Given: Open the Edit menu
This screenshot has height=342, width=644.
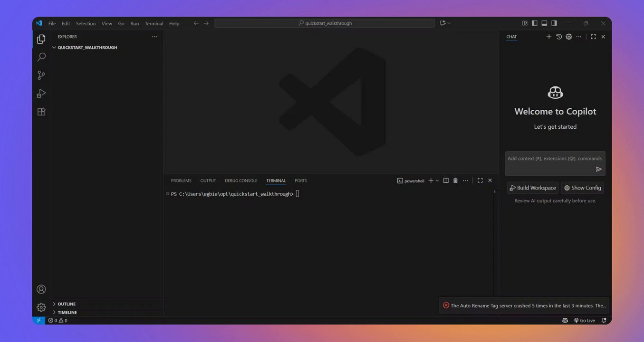Looking at the screenshot, I should click(66, 23).
